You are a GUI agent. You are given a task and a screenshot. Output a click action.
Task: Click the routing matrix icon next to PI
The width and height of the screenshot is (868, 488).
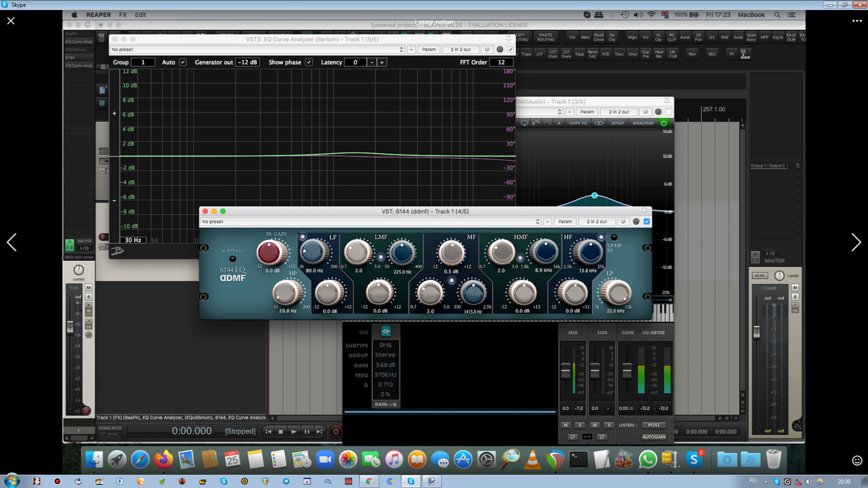point(745,54)
